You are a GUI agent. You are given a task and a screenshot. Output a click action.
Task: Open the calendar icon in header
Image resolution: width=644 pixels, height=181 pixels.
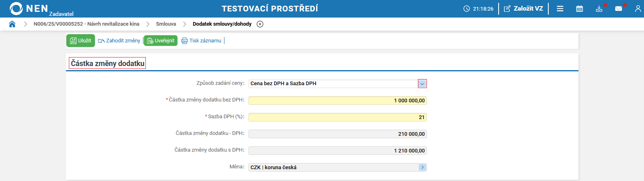click(580, 9)
